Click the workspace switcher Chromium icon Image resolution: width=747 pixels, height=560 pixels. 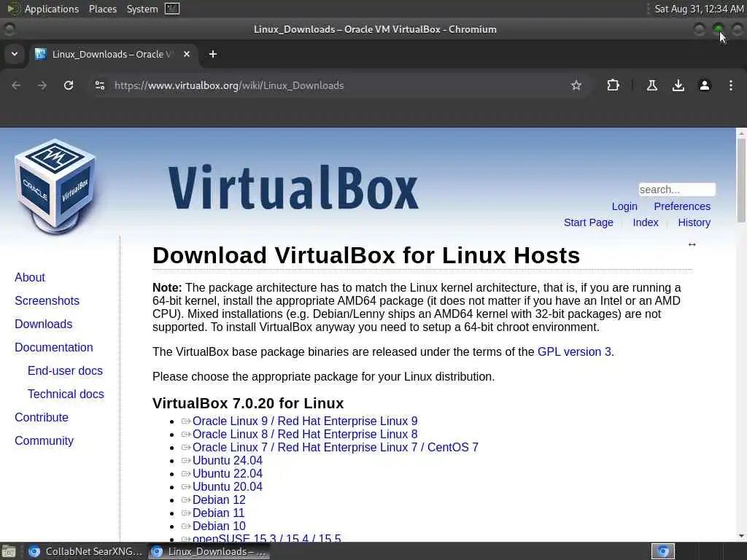[662, 551]
